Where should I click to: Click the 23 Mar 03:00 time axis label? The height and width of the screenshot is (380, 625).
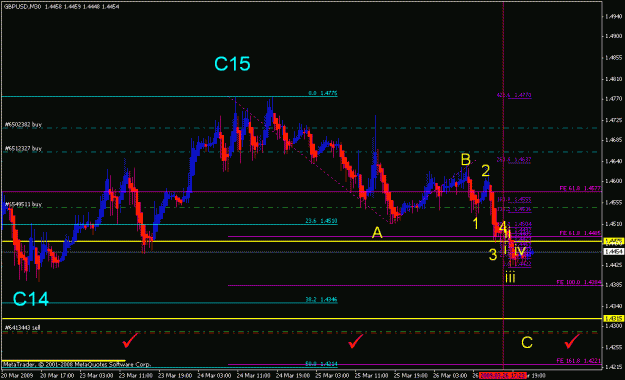click(x=96, y=376)
